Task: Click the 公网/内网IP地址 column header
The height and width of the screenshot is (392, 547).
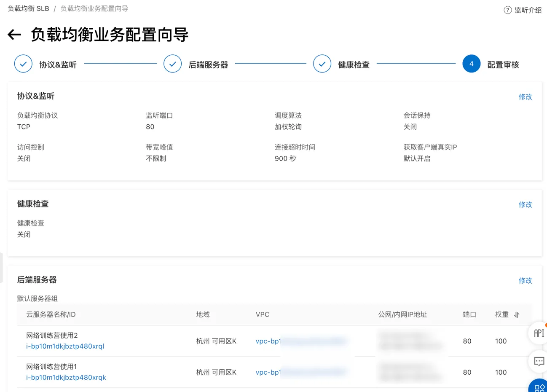Action: click(x=402, y=314)
